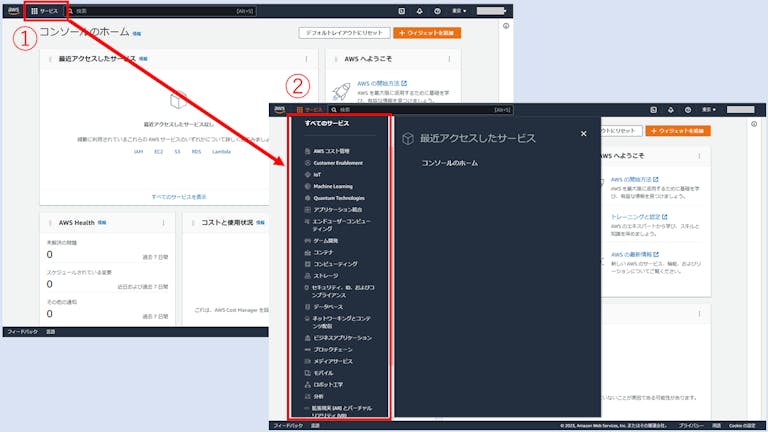Click デフォルトレイアウトにリセット in back window
This screenshot has width=768, height=432.
click(x=344, y=33)
